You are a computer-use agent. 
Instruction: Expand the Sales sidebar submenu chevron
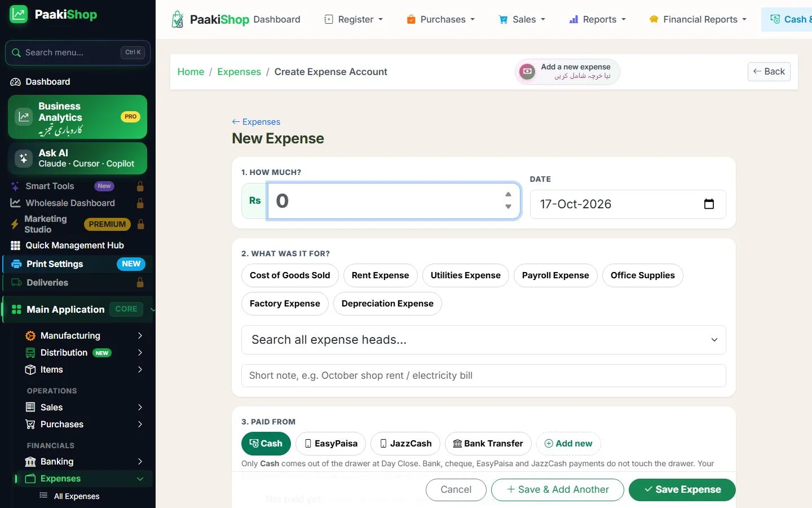coord(140,408)
